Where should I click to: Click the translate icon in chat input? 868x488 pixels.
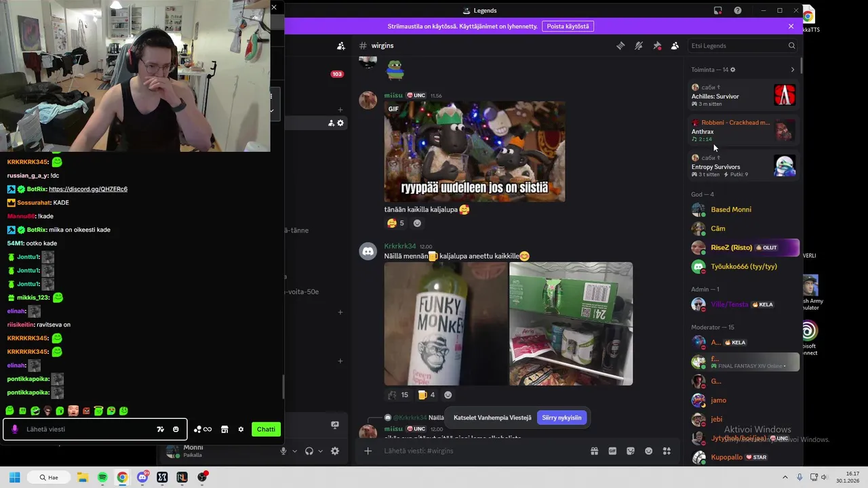[161, 429]
